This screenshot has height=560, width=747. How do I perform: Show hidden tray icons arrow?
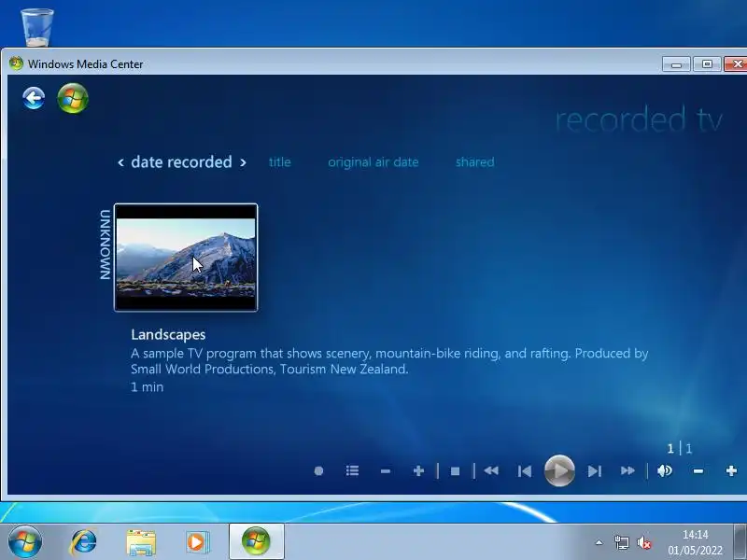pyautogui.click(x=599, y=542)
